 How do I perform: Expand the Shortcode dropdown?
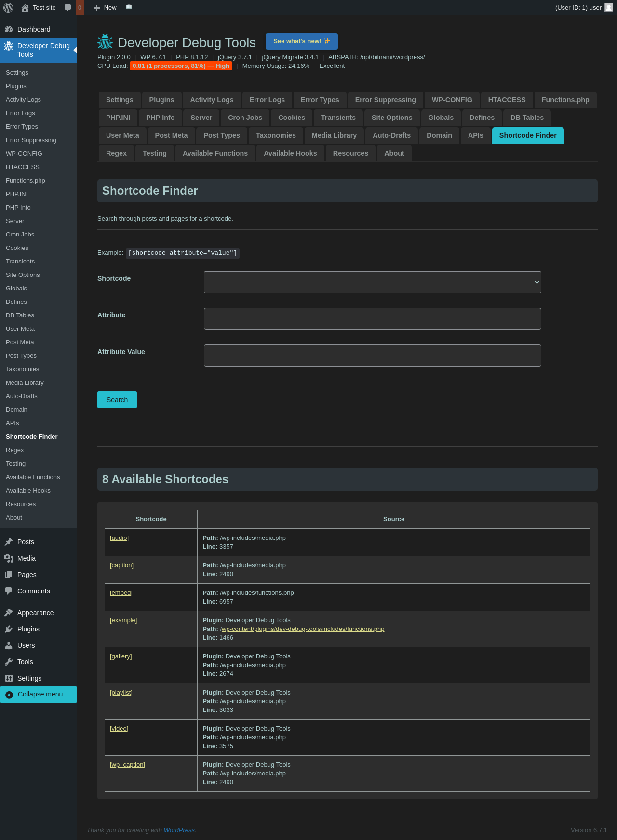[372, 282]
